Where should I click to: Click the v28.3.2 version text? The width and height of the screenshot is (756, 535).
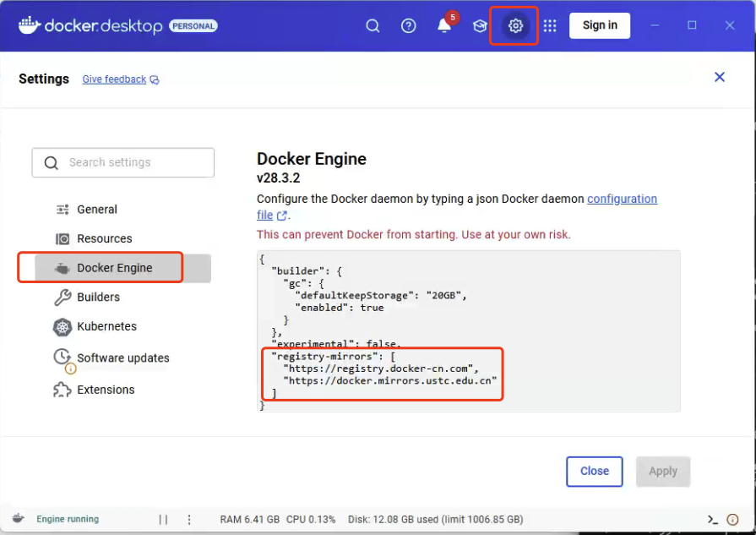[278, 178]
